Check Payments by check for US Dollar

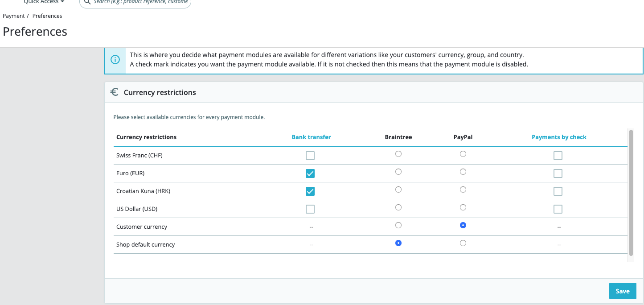558,209
